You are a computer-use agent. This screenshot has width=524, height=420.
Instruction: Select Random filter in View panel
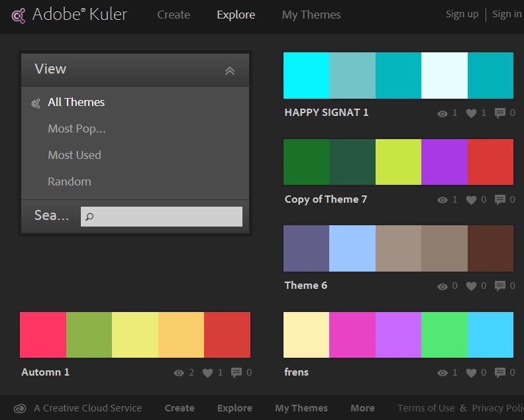pos(69,182)
